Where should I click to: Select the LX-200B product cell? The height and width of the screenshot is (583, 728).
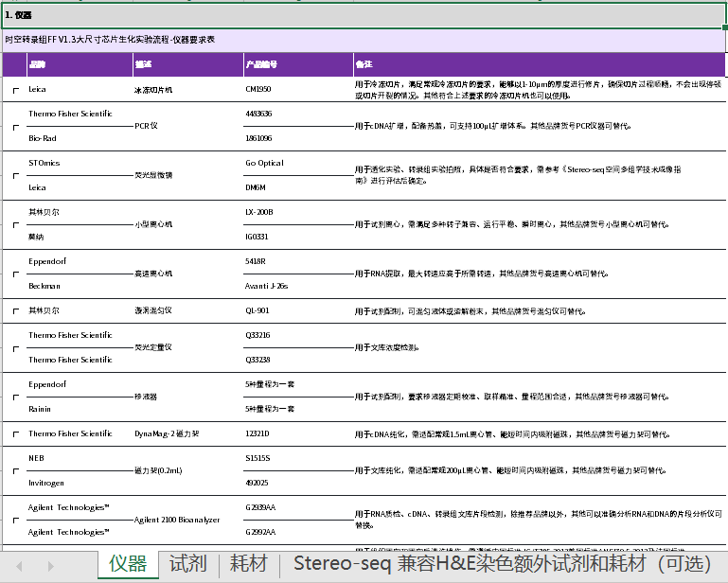(x=298, y=212)
